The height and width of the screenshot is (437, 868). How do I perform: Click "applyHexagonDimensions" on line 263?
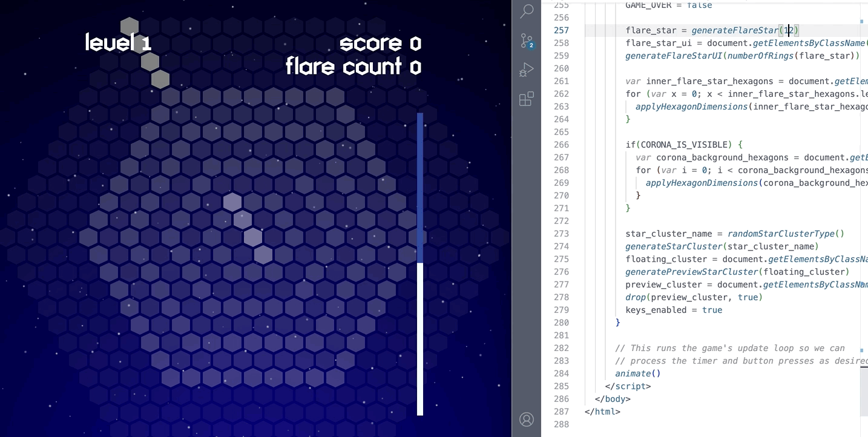(691, 107)
